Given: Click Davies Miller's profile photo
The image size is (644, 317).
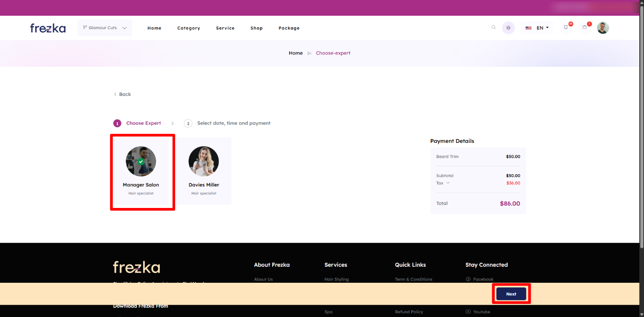Looking at the screenshot, I should coord(204,161).
